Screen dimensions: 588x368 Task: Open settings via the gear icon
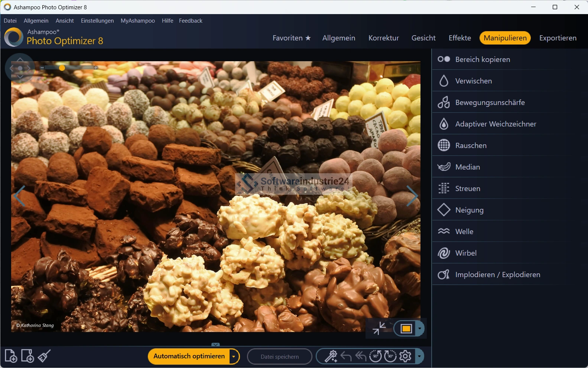click(x=405, y=356)
